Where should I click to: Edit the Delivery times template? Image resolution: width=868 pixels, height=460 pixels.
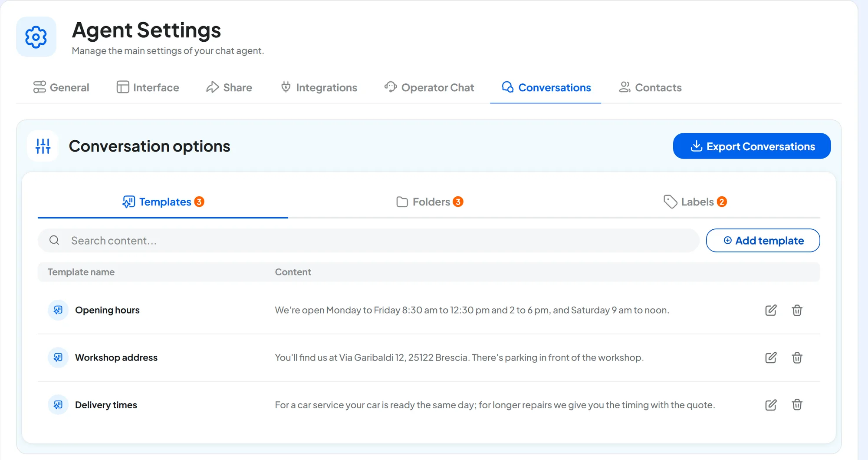pyautogui.click(x=771, y=405)
